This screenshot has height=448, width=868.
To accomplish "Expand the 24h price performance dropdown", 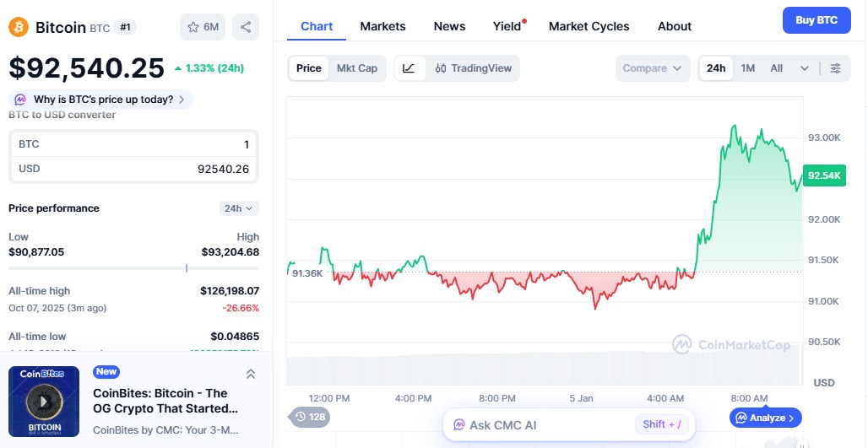I will coord(239,208).
